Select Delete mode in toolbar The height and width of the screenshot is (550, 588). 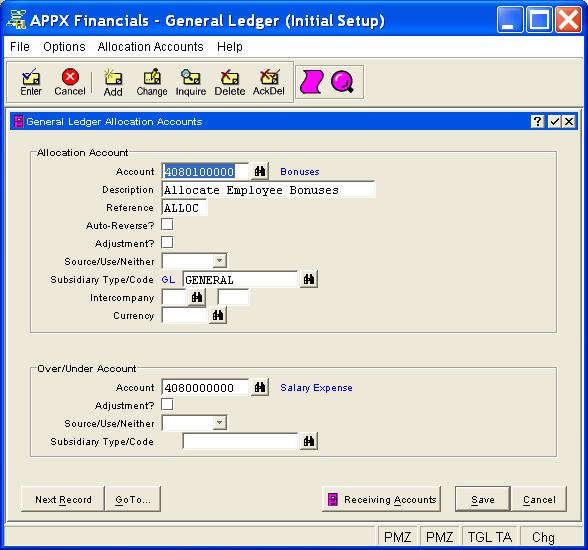pyautogui.click(x=230, y=82)
